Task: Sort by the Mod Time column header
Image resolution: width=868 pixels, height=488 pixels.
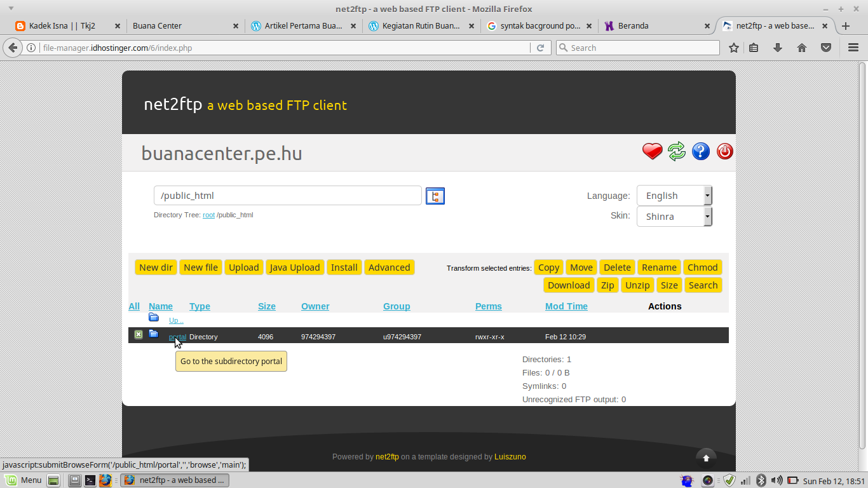Action: [x=566, y=306]
